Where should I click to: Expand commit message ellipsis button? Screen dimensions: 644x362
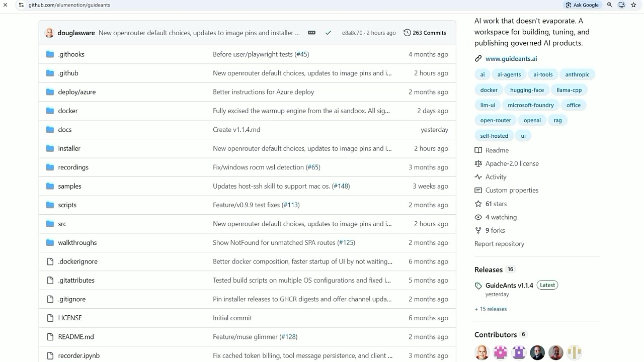(x=311, y=33)
